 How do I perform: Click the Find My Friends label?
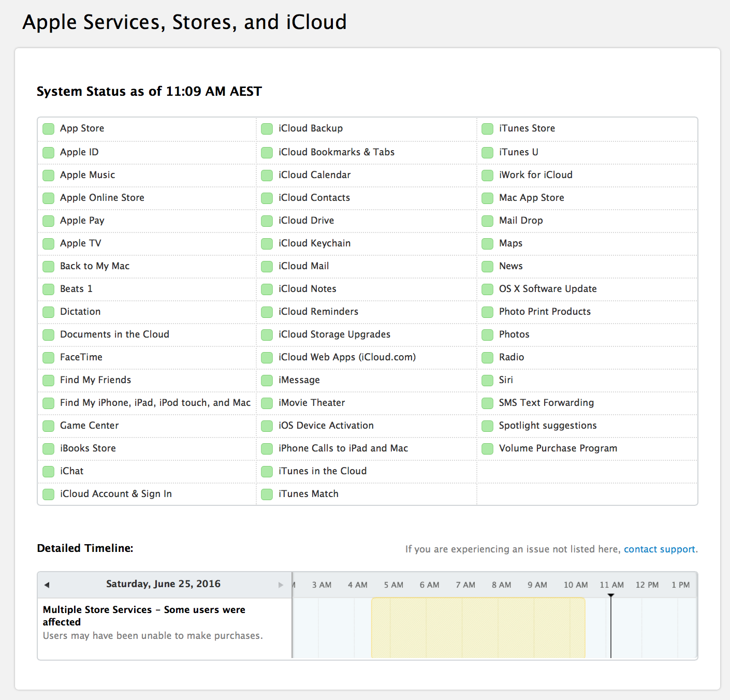click(x=96, y=380)
